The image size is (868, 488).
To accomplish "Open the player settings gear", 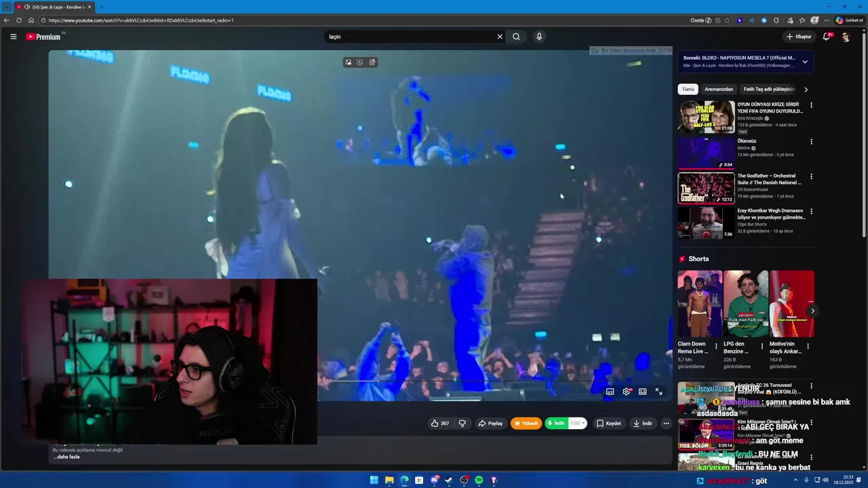I will pos(627,392).
